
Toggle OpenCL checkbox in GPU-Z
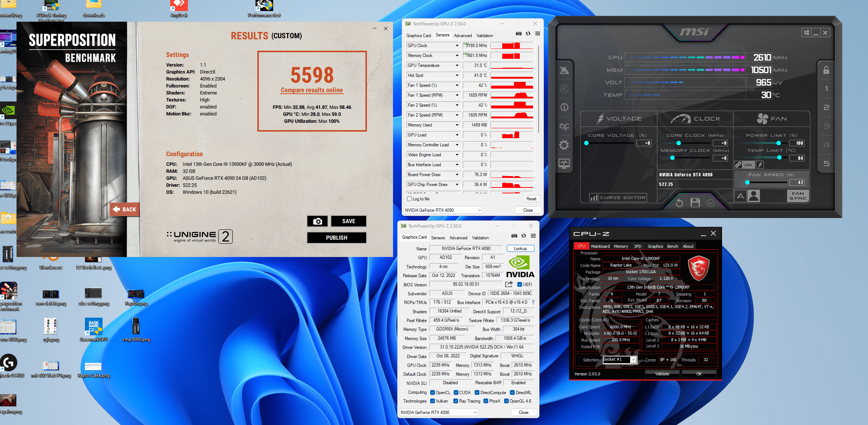432,393
